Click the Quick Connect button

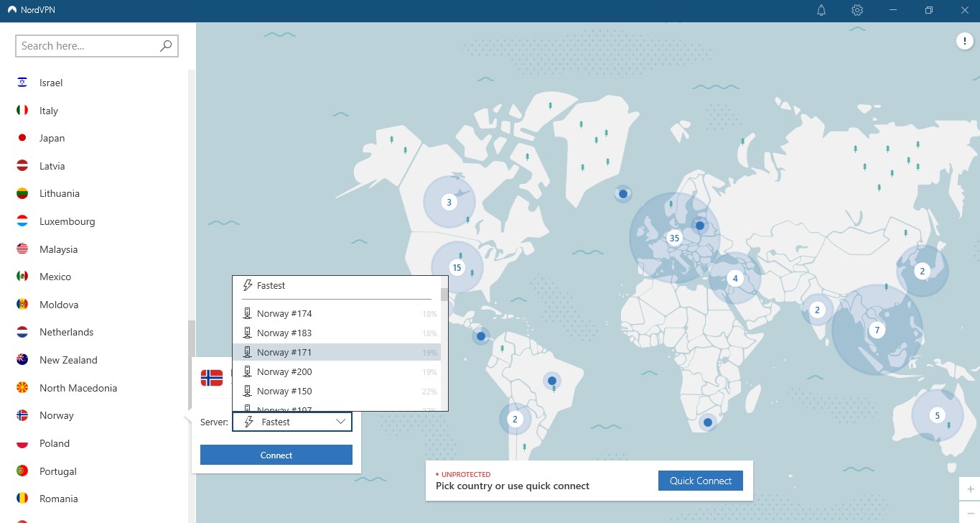coord(700,481)
